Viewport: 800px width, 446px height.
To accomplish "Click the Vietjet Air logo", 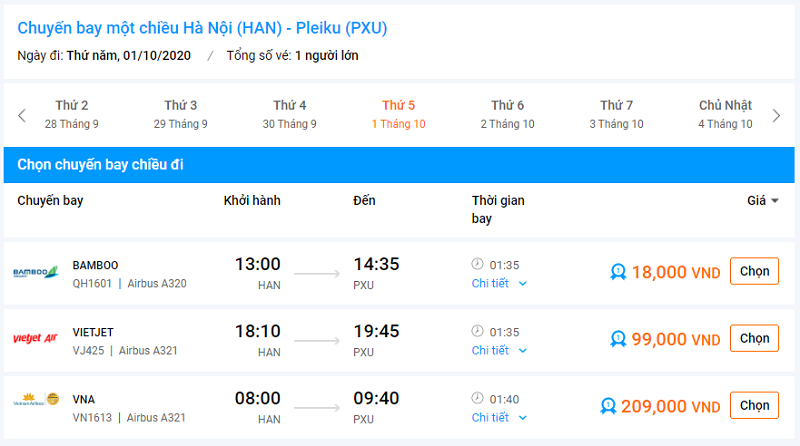I will click(37, 339).
